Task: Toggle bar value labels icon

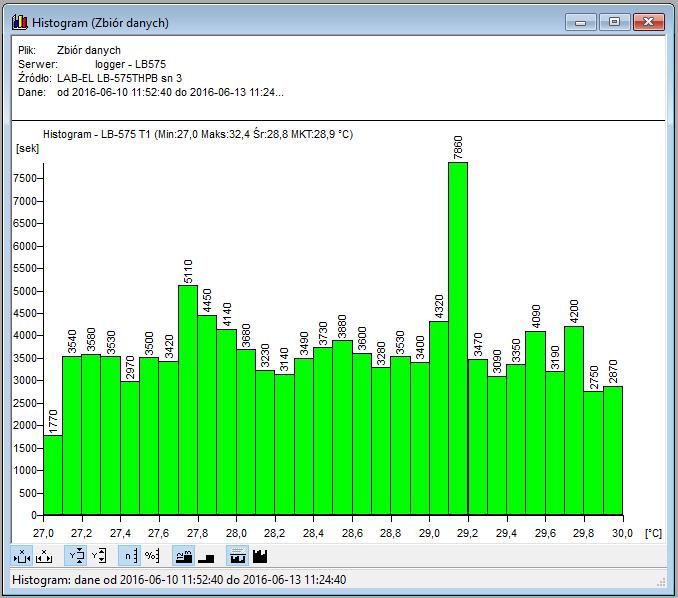Action: coord(184,556)
